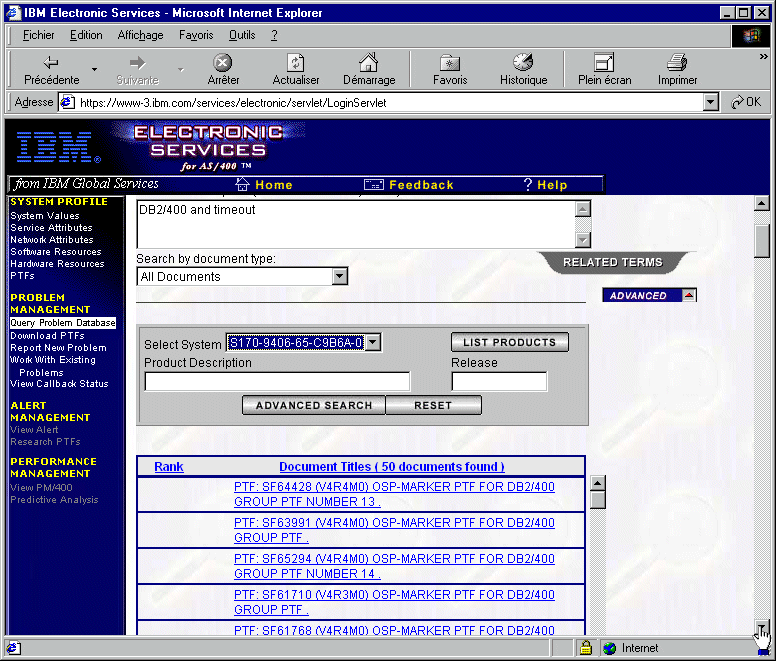Click the OK go button

[746, 102]
